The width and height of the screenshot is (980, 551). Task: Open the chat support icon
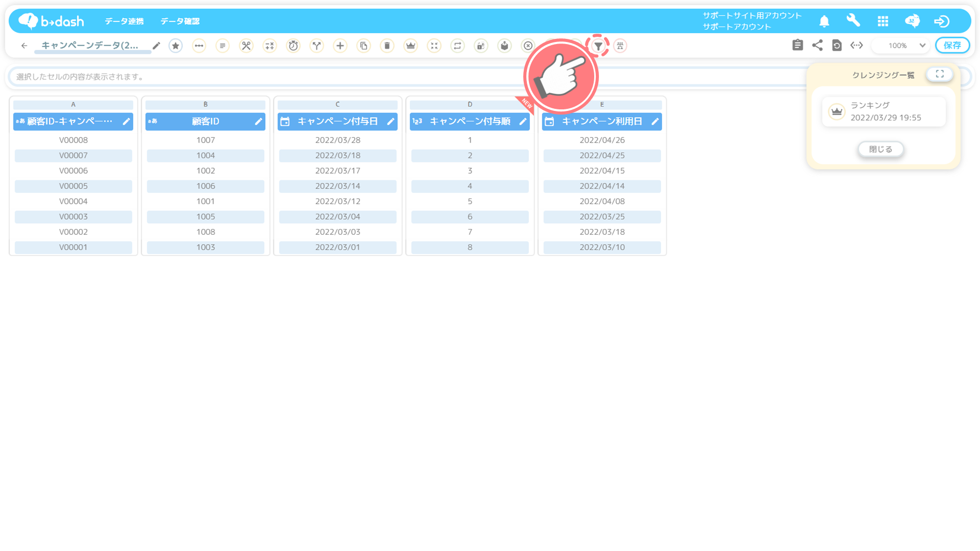click(x=912, y=21)
